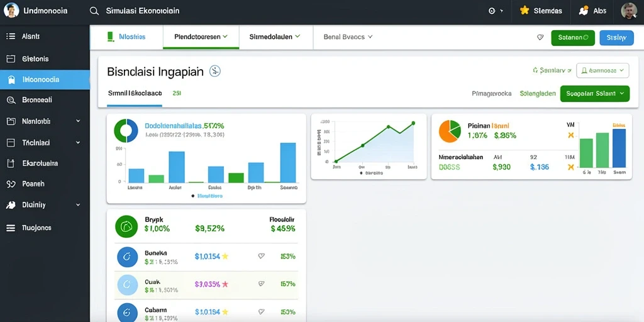Screen dimensions: 644x322
Task: Click the light blue circle icon next to Ouak
Action: pyautogui.click(x=127, y=285)
